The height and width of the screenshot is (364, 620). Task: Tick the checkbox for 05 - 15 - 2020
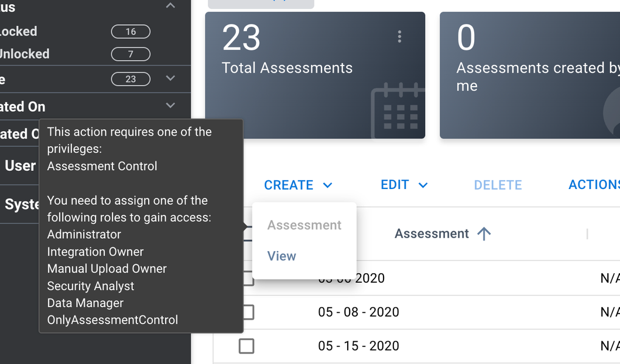[246, 346]
